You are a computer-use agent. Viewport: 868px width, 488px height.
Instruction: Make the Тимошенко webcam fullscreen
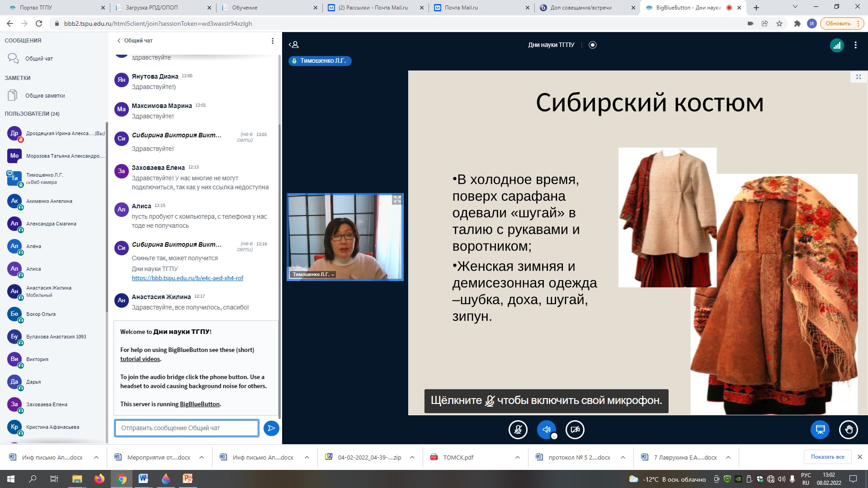coord(396,200)
